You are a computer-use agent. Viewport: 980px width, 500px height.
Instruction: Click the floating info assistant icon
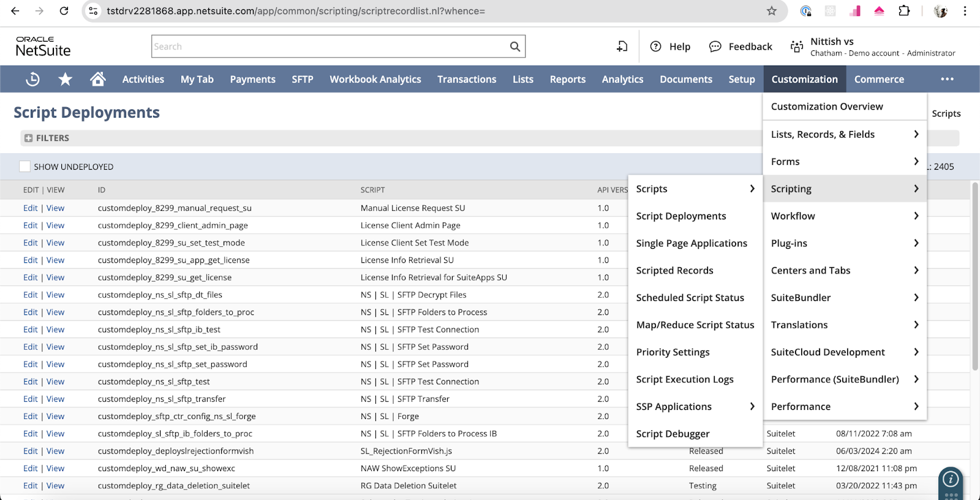pyautogui.click(x=951, y=480)
